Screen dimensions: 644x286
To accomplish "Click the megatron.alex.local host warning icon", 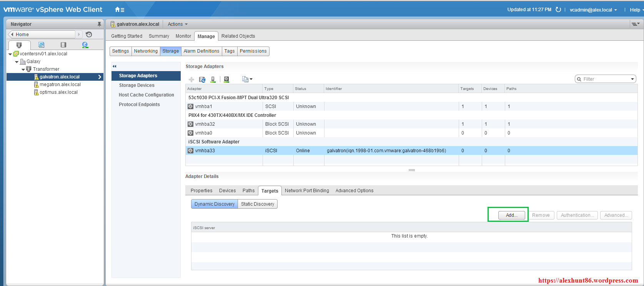I will click(x=37, y=85).
